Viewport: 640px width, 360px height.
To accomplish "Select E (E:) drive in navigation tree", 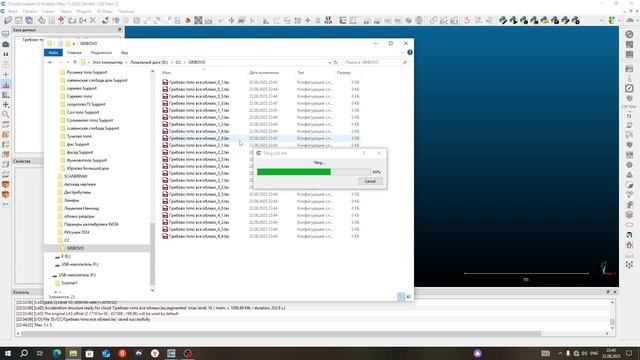I will pos(65,256).
